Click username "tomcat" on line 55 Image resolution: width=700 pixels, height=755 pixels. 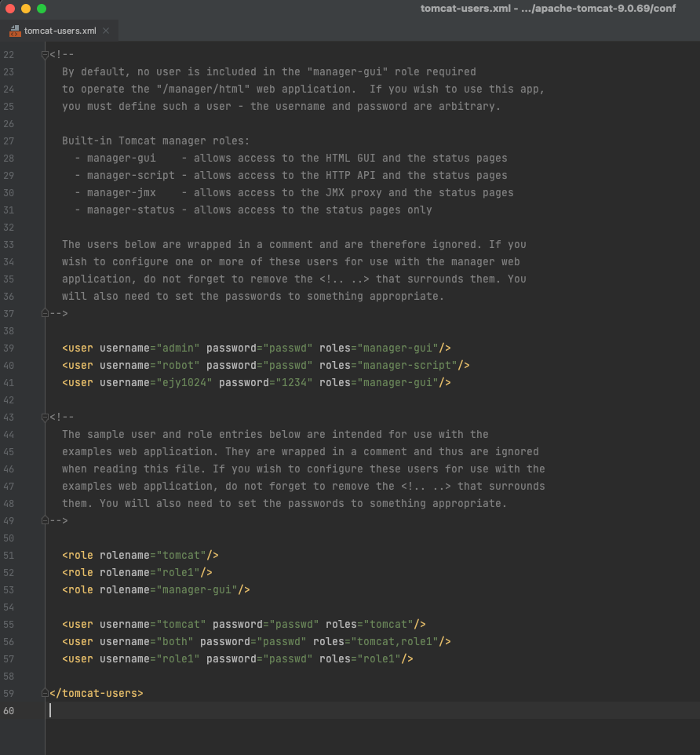[181, 625]
